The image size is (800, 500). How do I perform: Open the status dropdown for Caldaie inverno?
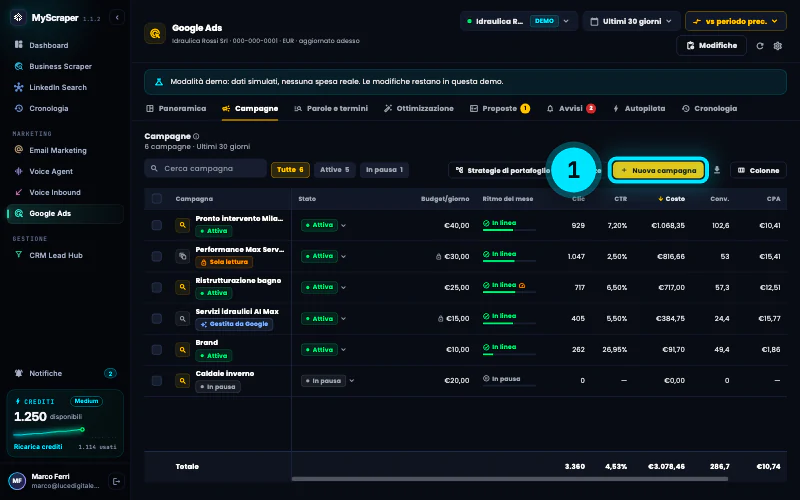[x=328, y=381]
